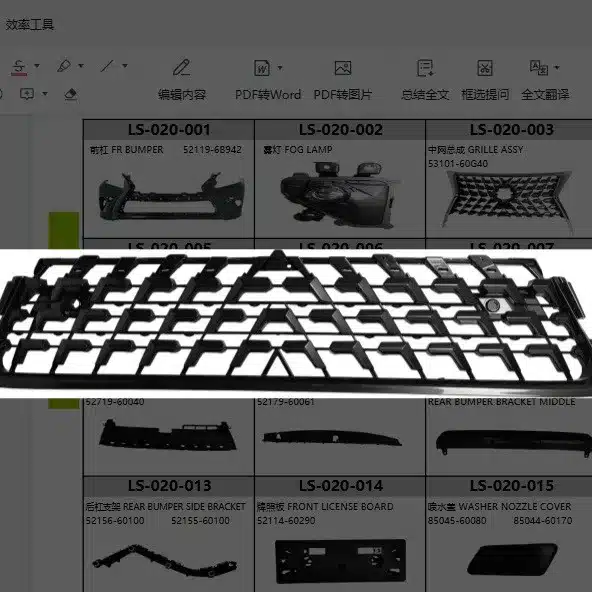Click part number 52179-60061
Screen dimensions: 592x592
[286, 402]
